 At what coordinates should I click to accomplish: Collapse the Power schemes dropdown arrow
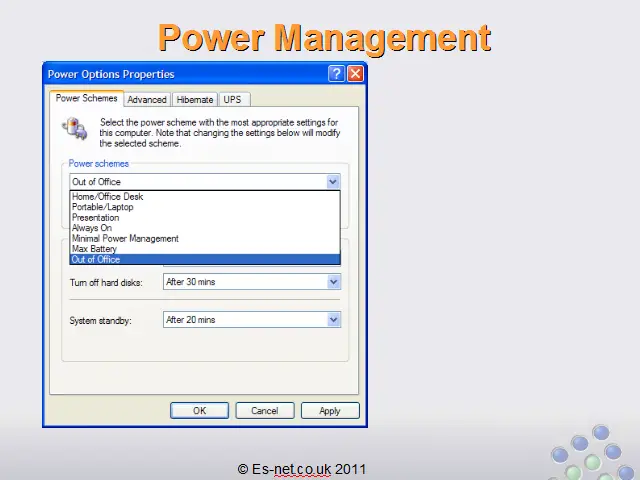(x=333, y=182)
